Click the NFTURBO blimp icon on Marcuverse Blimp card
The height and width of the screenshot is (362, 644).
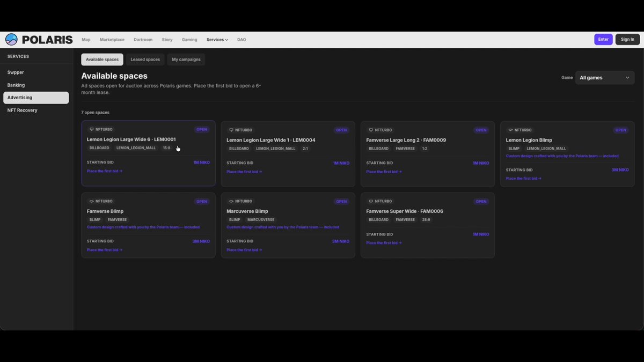231,201
